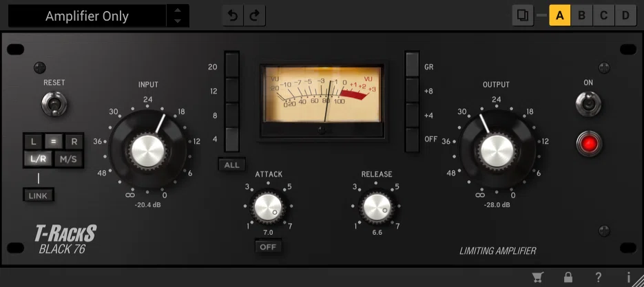
Task: Click the redo arrow button
Action: pyautogui.click(x=255, y=16)
